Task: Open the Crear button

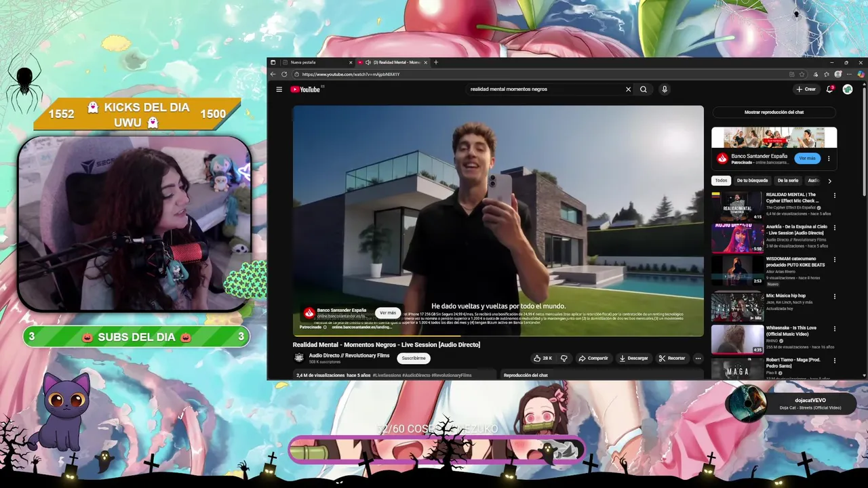Action: click(806, 89)
